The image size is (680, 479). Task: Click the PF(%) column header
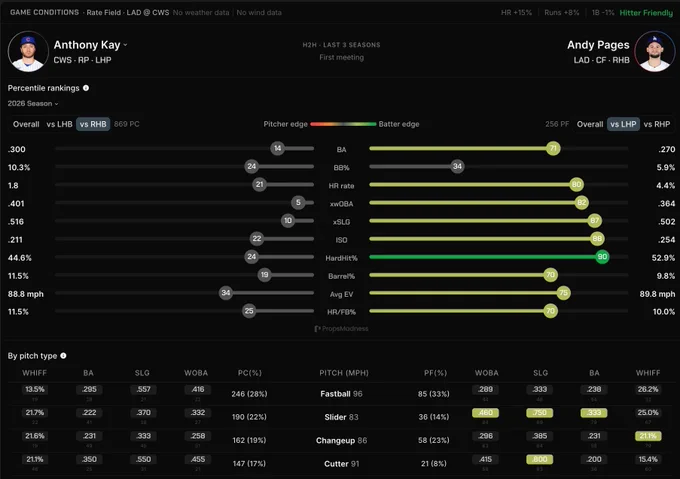pos(435,373)
